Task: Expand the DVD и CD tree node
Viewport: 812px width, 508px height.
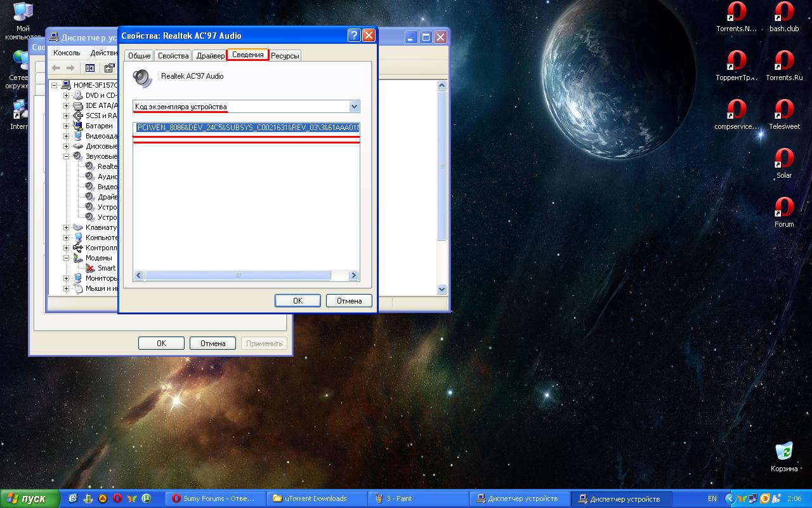Action: (66, 95)
